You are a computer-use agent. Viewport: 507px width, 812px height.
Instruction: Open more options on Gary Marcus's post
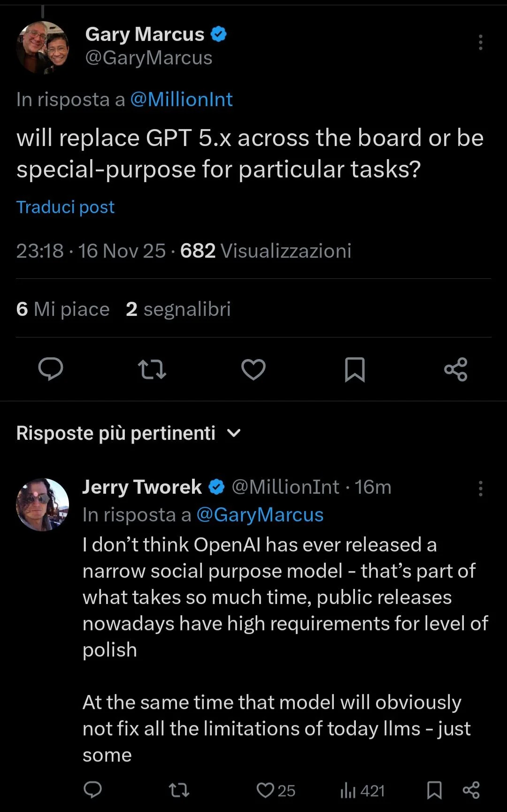click(x=480, y=42)
